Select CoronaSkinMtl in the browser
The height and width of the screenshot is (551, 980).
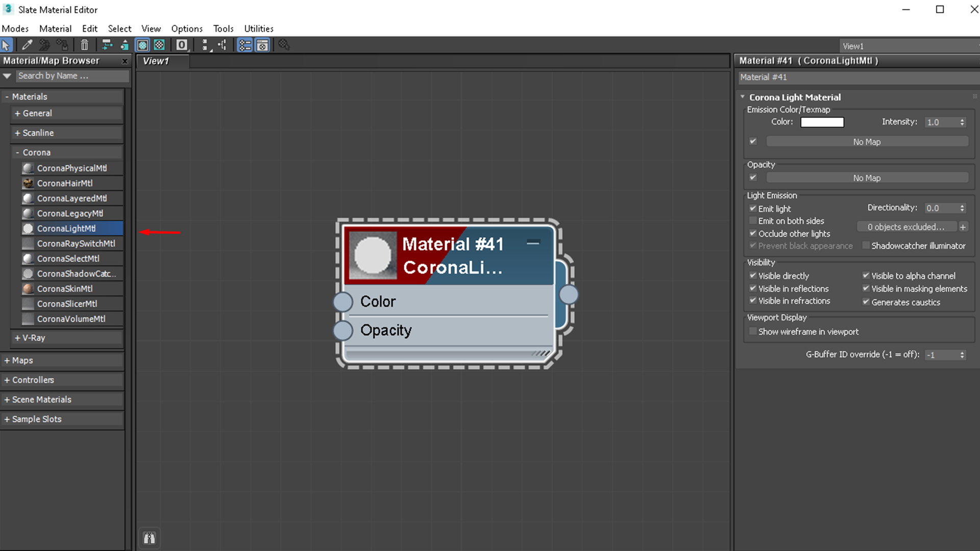(72, 288)
